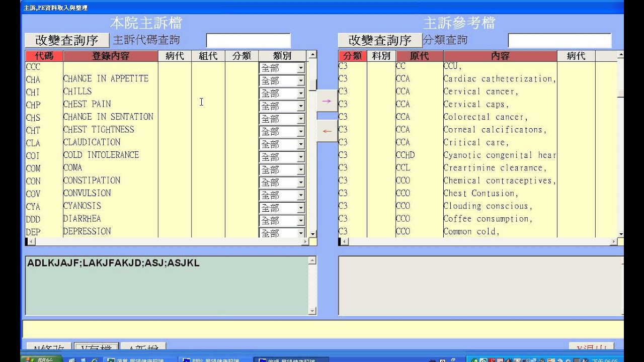The image size is (644, 362).
Task: Click 改變查詢序 button under 本院主訴檔
Action: click(x=67, y=40)
